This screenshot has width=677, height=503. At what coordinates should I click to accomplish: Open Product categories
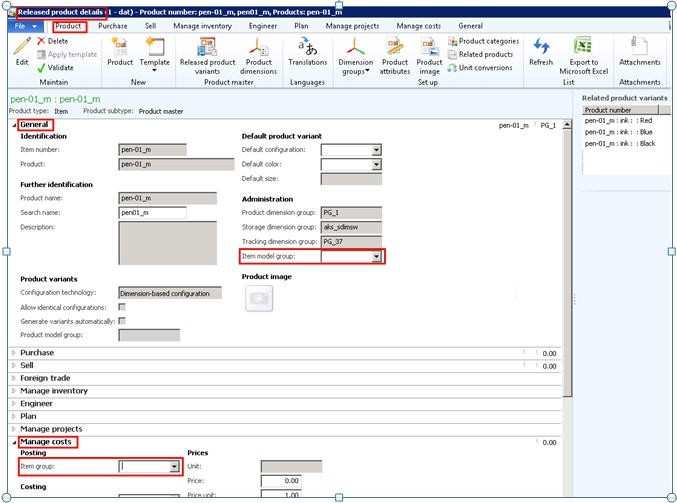pos(484,41)
